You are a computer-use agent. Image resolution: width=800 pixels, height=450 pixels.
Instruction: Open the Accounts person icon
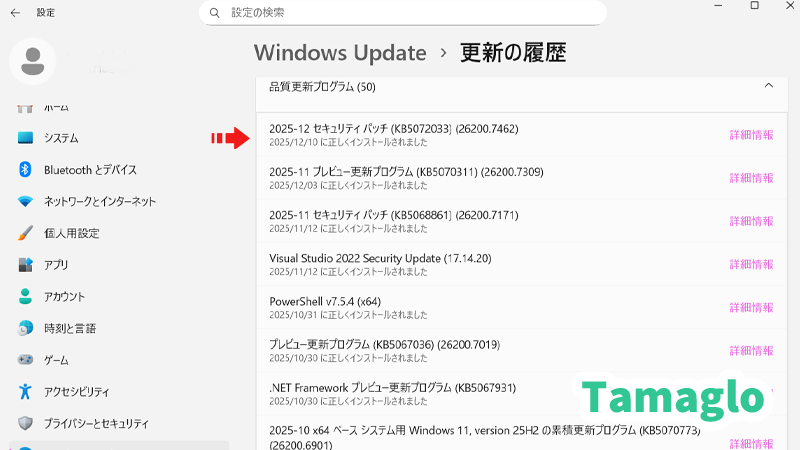[26, 297]
